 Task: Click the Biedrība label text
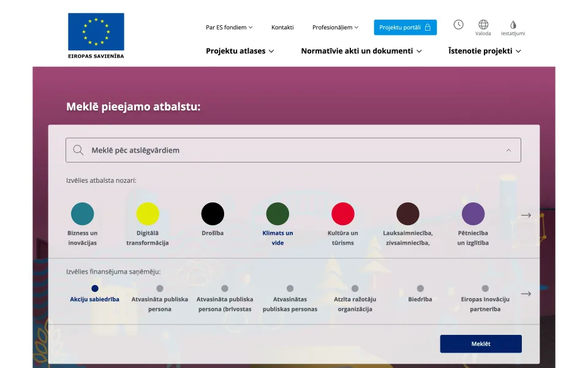(x=420, y=299)
